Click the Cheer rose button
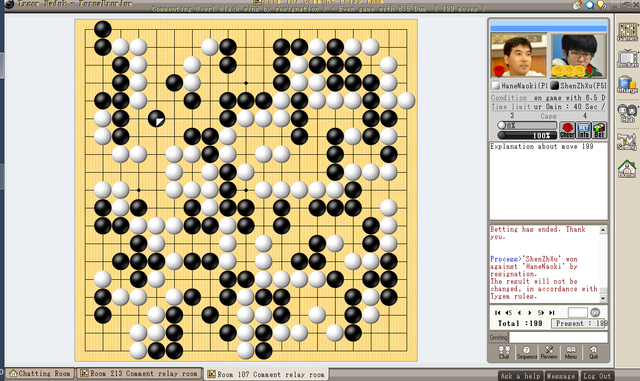The width and height of the screenshot is (640, 381). pos(567,130)
